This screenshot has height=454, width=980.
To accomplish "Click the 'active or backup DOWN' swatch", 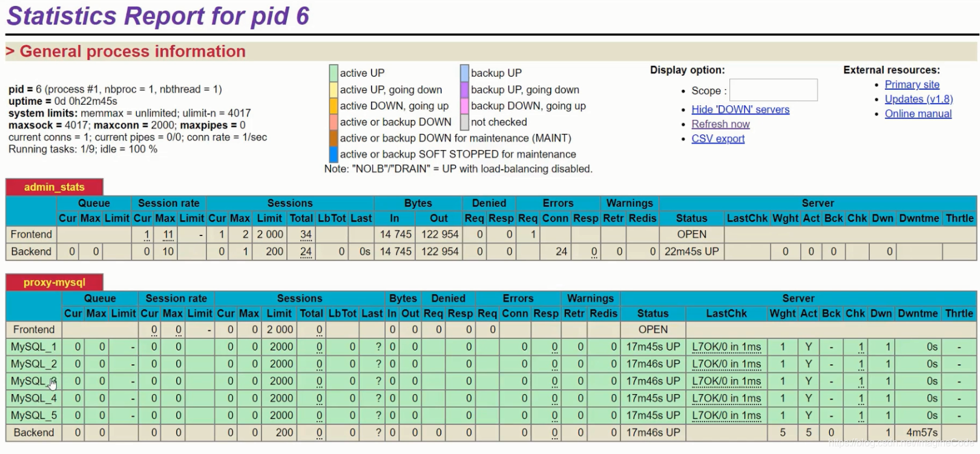I will tap(334, 122).
